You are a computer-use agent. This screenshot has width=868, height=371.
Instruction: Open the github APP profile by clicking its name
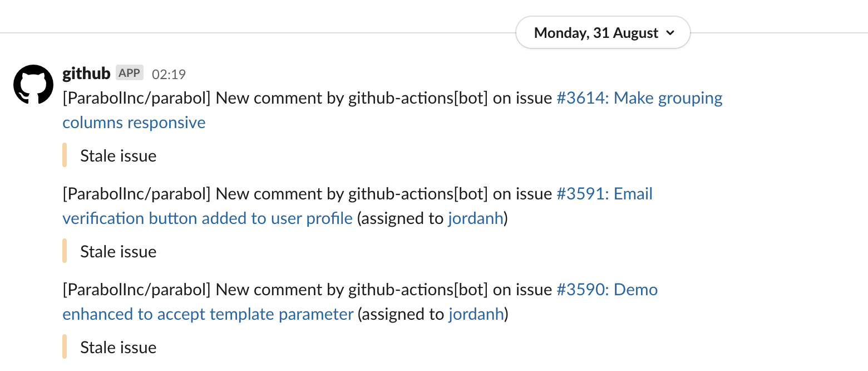click(86, 72)
